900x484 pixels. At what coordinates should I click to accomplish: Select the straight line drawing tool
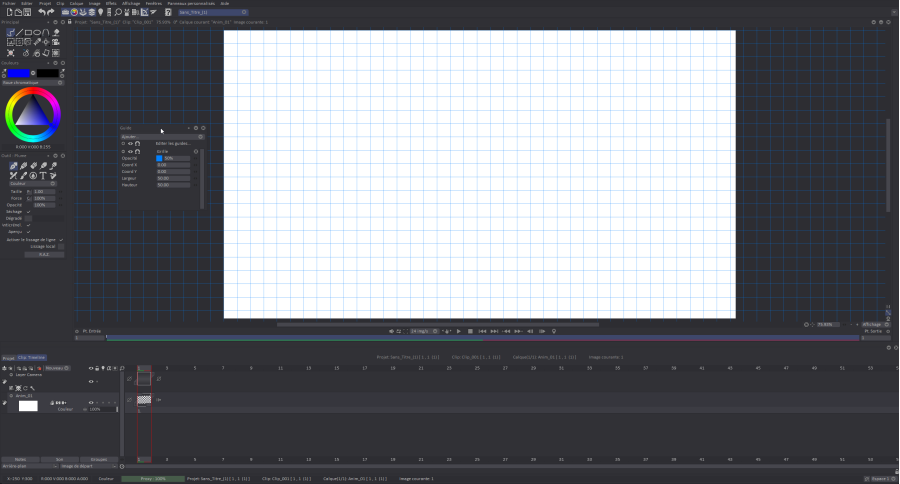coord(20,33)
